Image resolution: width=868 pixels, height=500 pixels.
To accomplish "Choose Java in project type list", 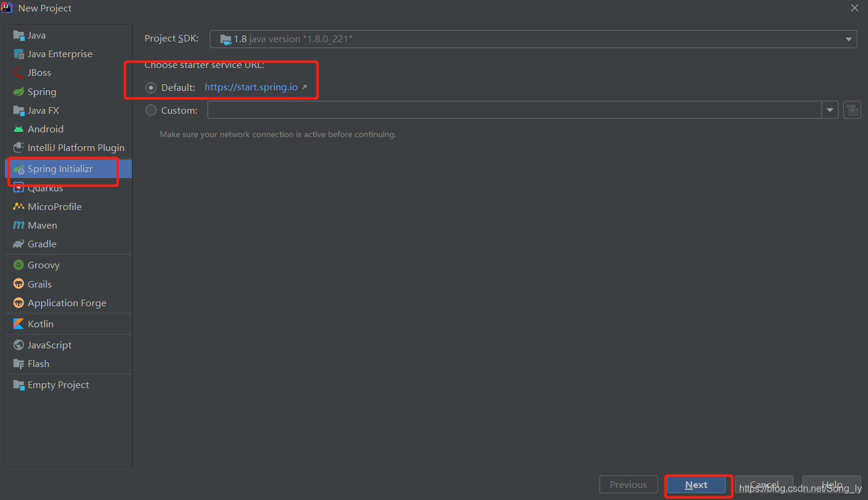I will pyautogui.click(x=36, y=35).
